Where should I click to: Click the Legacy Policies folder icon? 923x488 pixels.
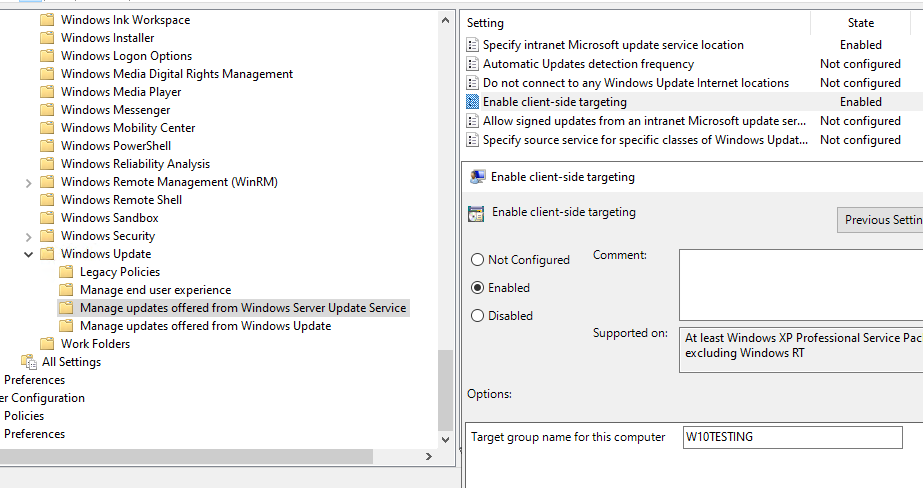(x=66, y=272)
